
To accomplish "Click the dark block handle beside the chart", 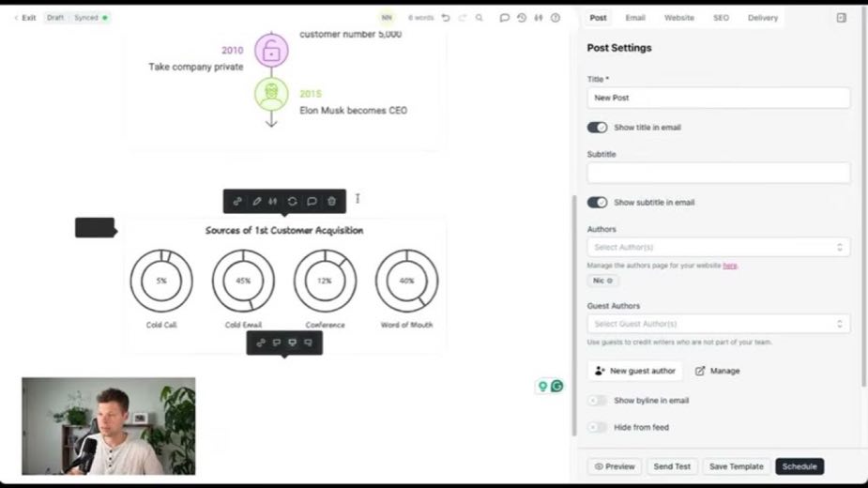I will (x=95, y=228).
